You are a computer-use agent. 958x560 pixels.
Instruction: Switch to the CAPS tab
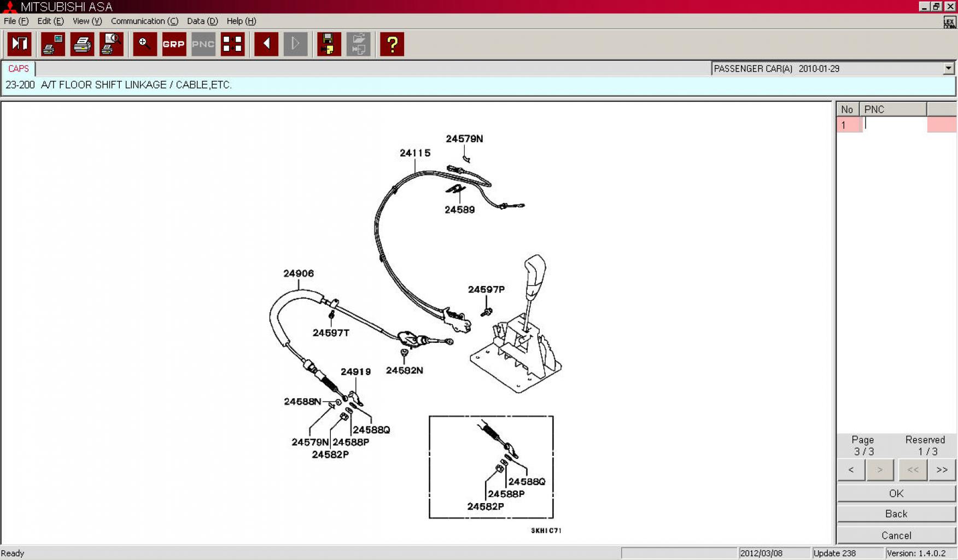[x=19, y=69]
